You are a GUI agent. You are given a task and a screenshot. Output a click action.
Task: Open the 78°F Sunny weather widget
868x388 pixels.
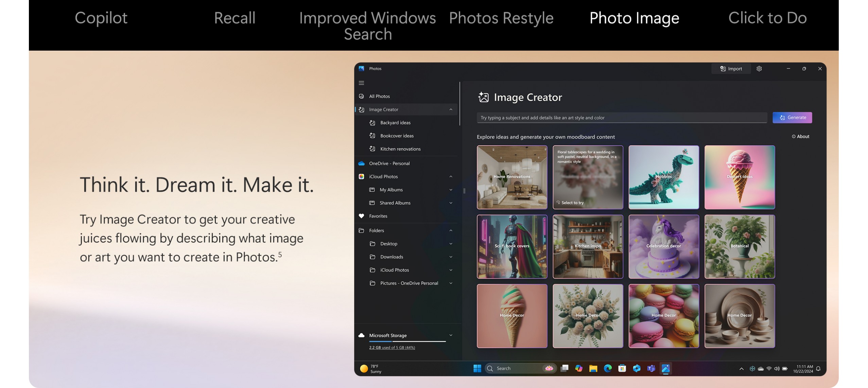(x=371, y=369)
